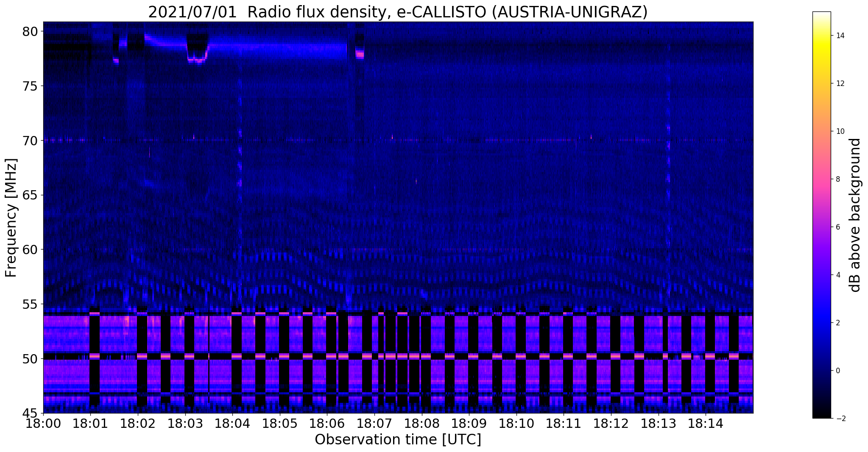The height and width of the screenshot is (452, 868).
Task: Click the 'dB above background' colorbar label
Action: [x=856, y=215]
